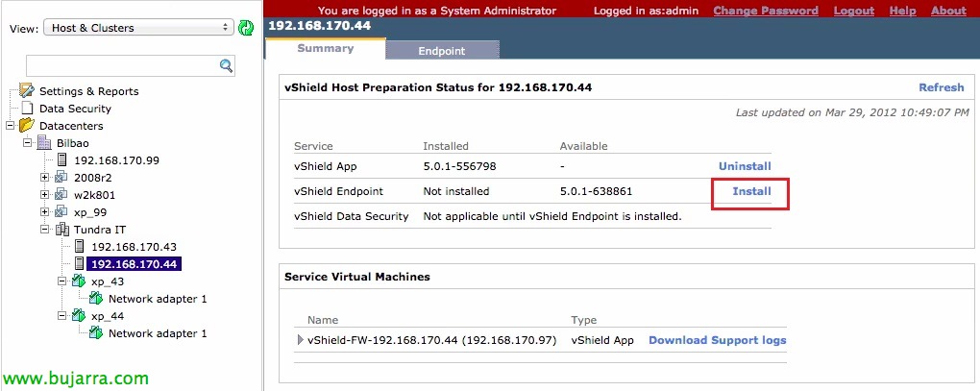Select Network adapter 1 label under xp_44

[158, 333]
